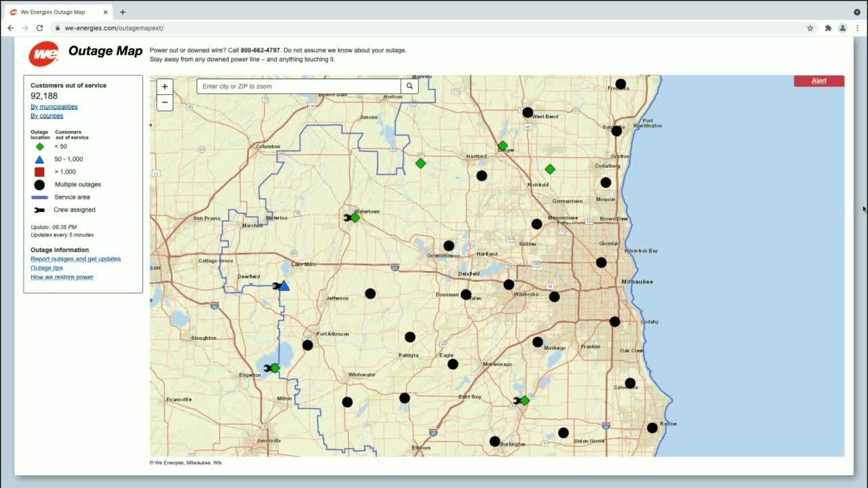The width and height of the screenshot is (868, 488).
Task: Bookmark this page with the star
Action: [810, 28]
